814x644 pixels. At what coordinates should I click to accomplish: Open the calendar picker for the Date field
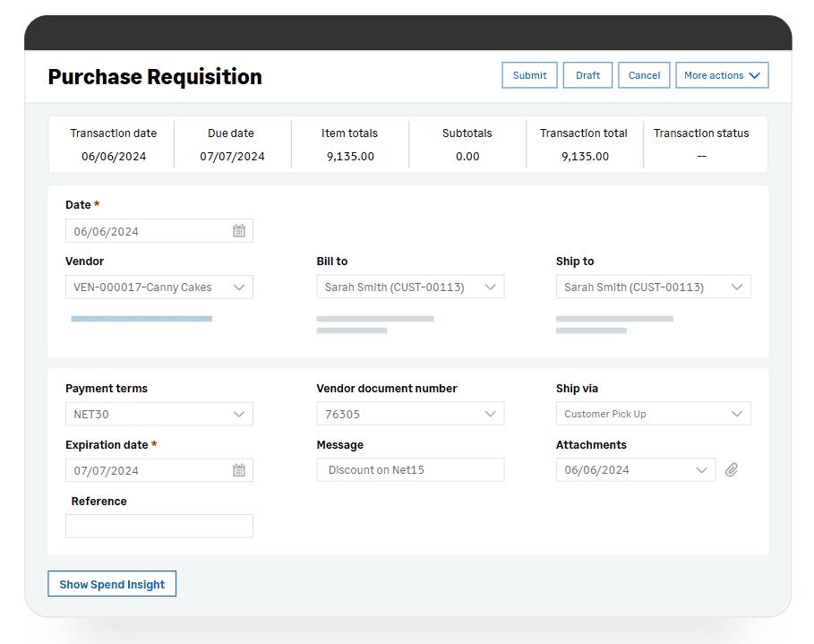pyautogui.click(x=238, y=230)
